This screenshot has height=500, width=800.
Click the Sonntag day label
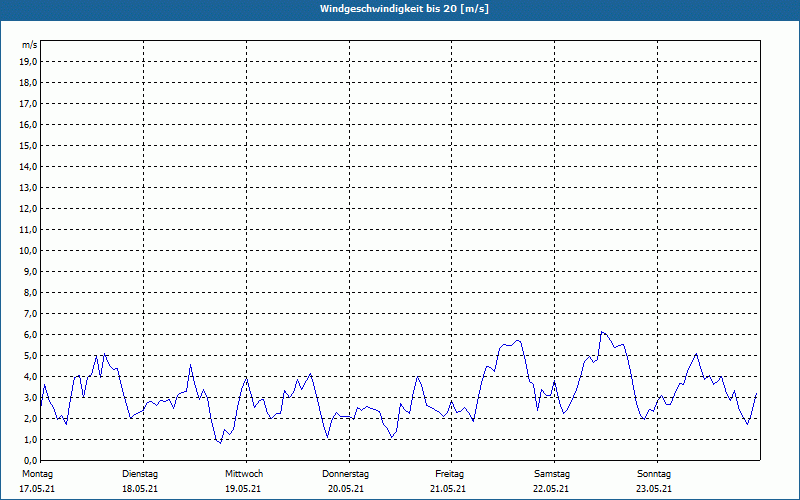point(654,474)
